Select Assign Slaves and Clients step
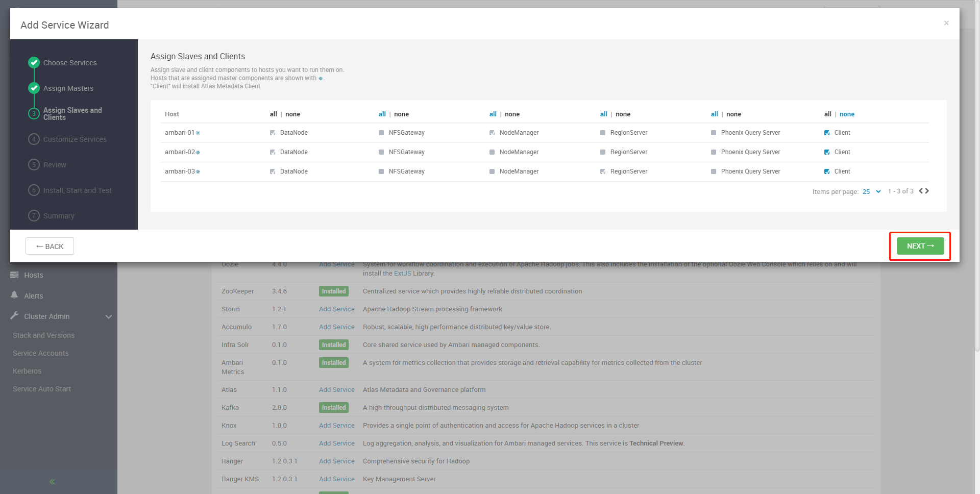 72,114
